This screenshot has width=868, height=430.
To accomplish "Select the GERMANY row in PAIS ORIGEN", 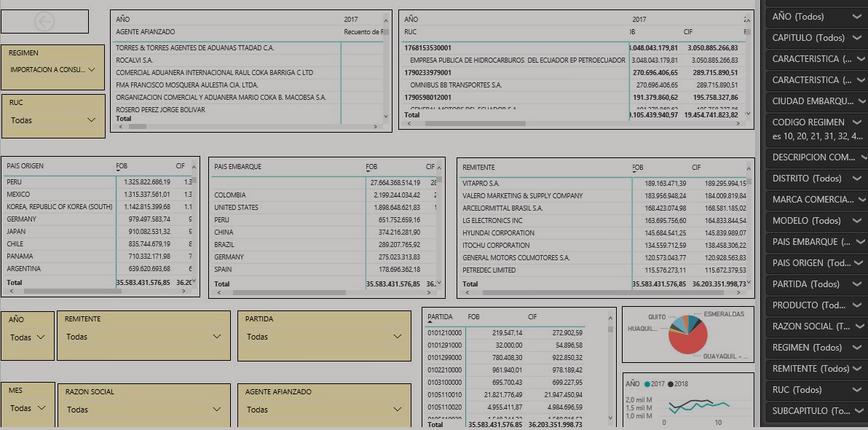I will click(x=98, y=219).
